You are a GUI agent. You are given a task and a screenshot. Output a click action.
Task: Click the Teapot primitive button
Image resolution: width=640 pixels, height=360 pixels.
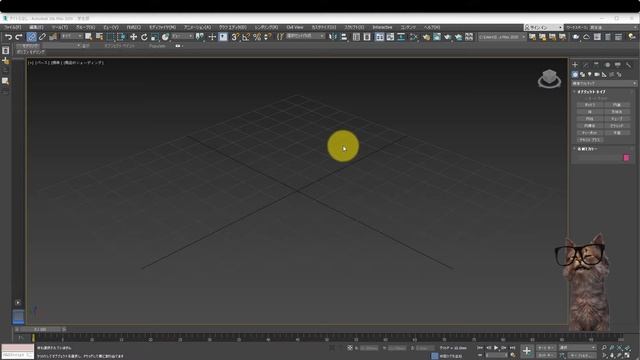pos(589,133)
